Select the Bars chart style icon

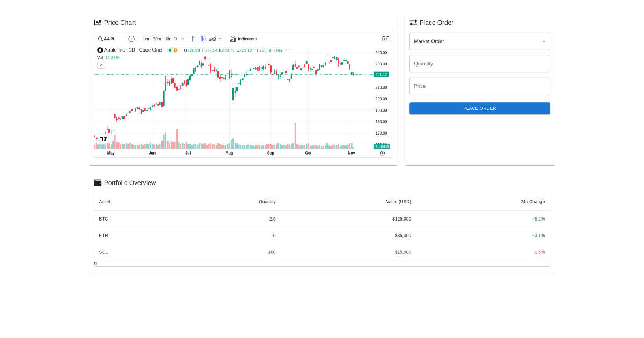click(194, 39)
